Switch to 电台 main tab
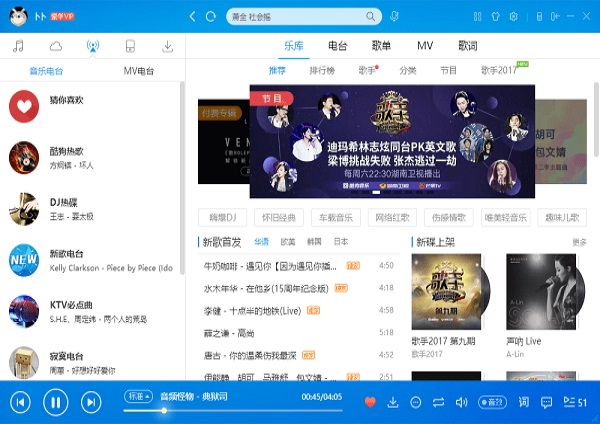The width and height of the screenshot is (600, 424). (338, 46)
